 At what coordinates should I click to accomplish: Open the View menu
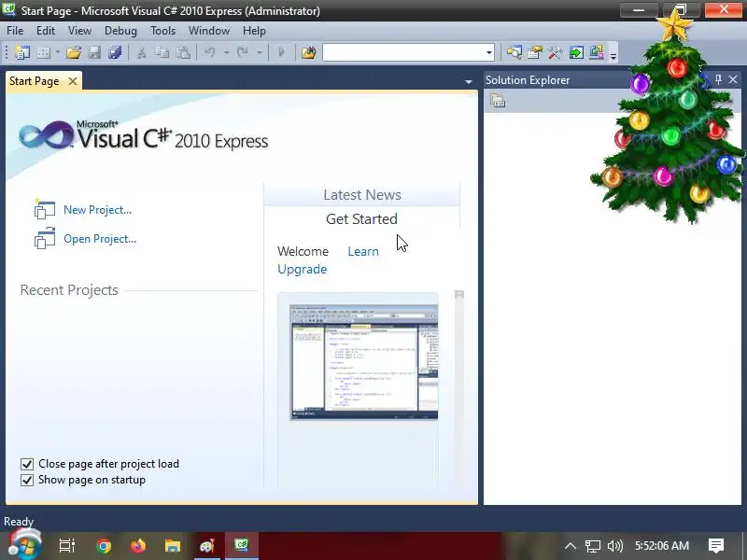click(79, 31)
